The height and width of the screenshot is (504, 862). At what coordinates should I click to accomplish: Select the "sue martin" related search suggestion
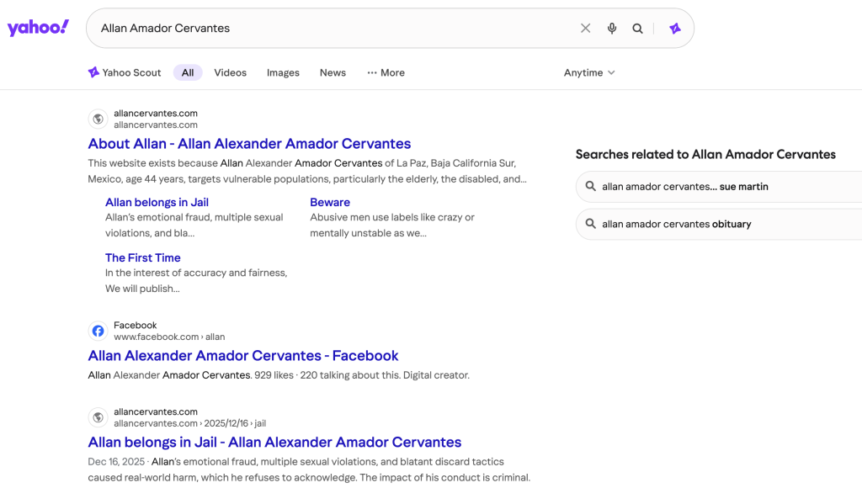tap(684, 187)
